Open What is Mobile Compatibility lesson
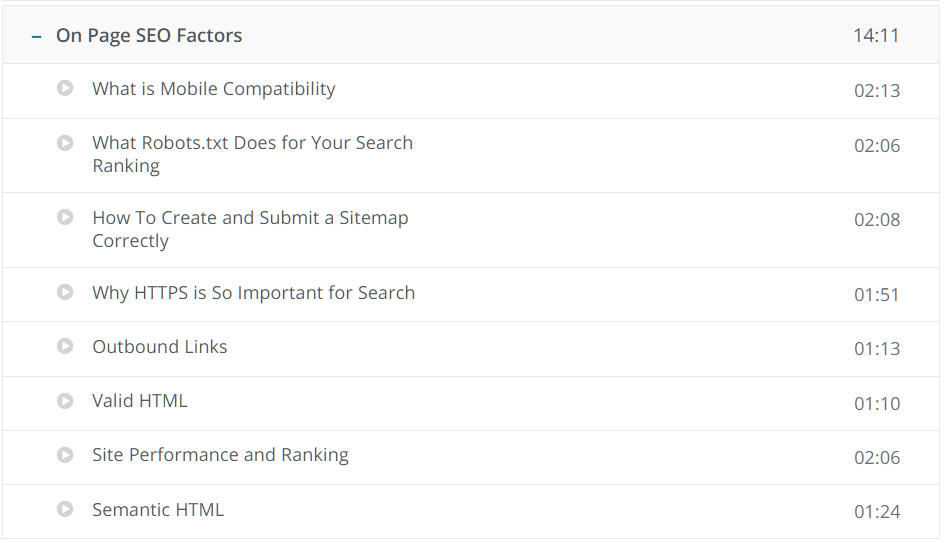Screen dimensions: 944x543 [x=214, y=89]
